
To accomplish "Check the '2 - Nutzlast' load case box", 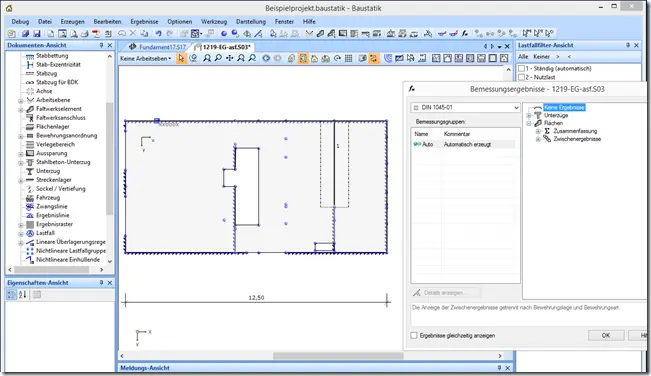I will click(521, 77).
